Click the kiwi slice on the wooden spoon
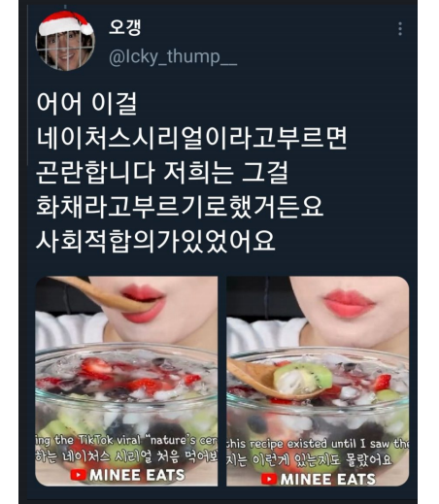The width and height of the screenshot is (439, 504). point(303,378)
